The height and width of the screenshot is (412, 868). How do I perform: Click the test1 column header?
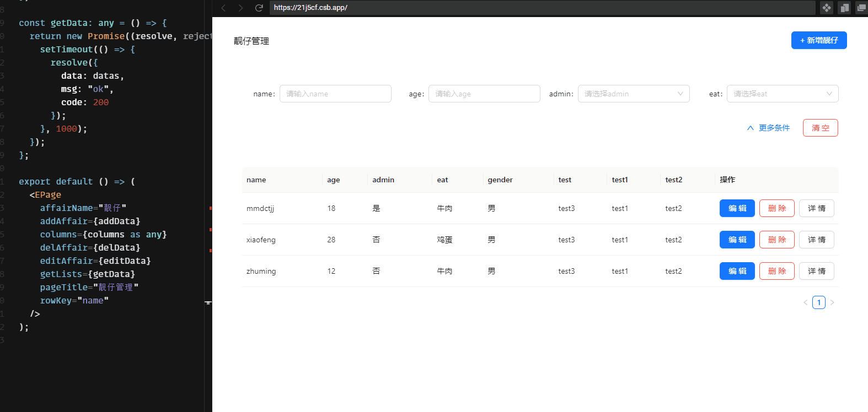click(x=634, y=180)
